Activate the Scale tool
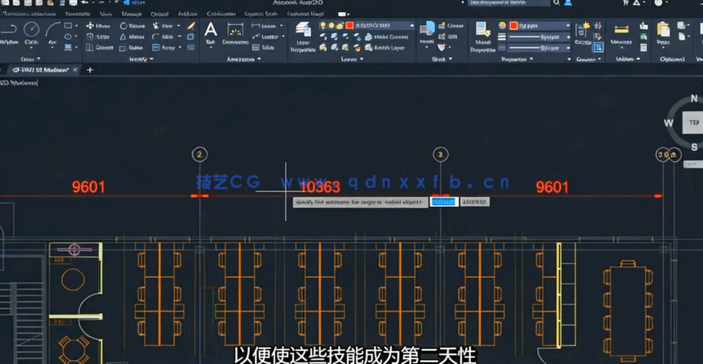Viewport: 703px width, 364px height. coord(131,47)
